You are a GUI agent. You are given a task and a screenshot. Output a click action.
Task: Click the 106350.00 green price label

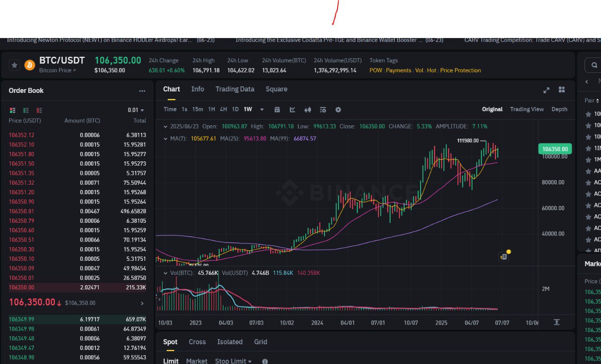tap(555, 149)
